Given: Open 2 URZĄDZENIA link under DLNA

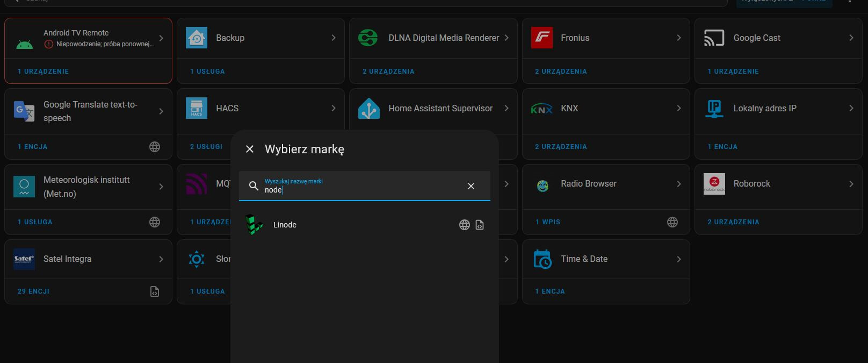Looking at the screenshot, I should click(x=388, y=71).
